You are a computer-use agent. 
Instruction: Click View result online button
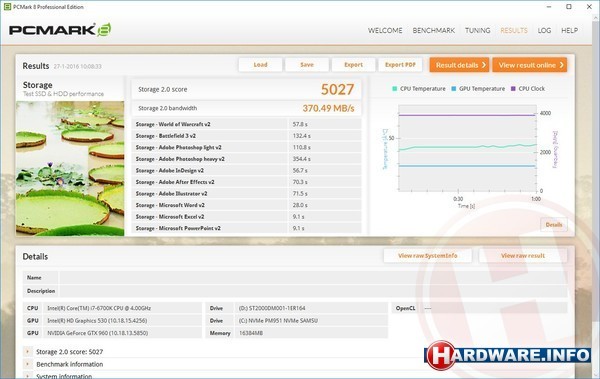(530, 65)
